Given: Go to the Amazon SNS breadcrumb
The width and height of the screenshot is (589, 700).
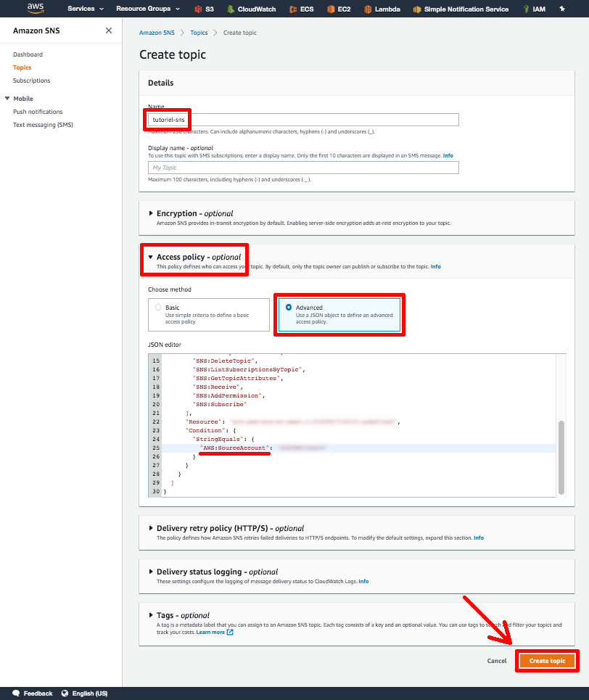Looking at the screenshot, I should pos(157,33).
